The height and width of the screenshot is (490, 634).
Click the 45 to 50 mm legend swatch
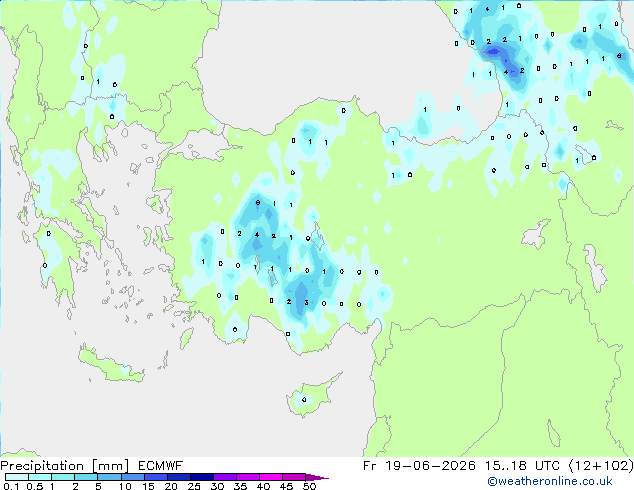tap(294, 477)
